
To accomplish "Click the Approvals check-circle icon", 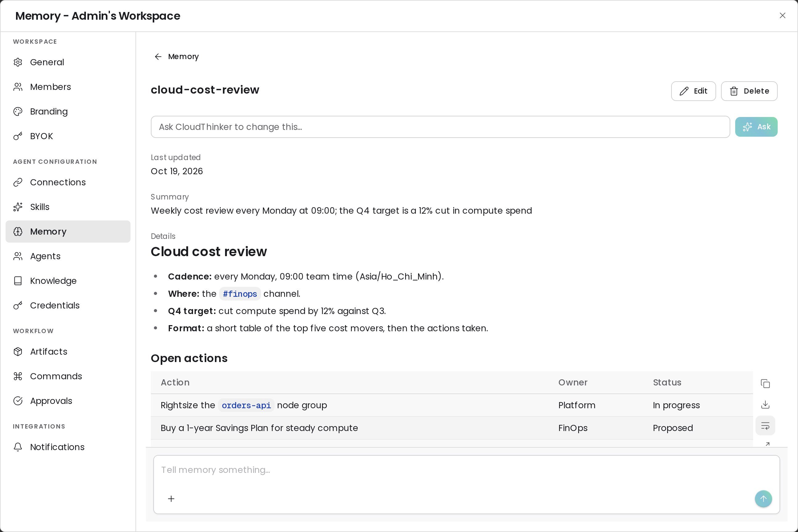I will (18, 401).
